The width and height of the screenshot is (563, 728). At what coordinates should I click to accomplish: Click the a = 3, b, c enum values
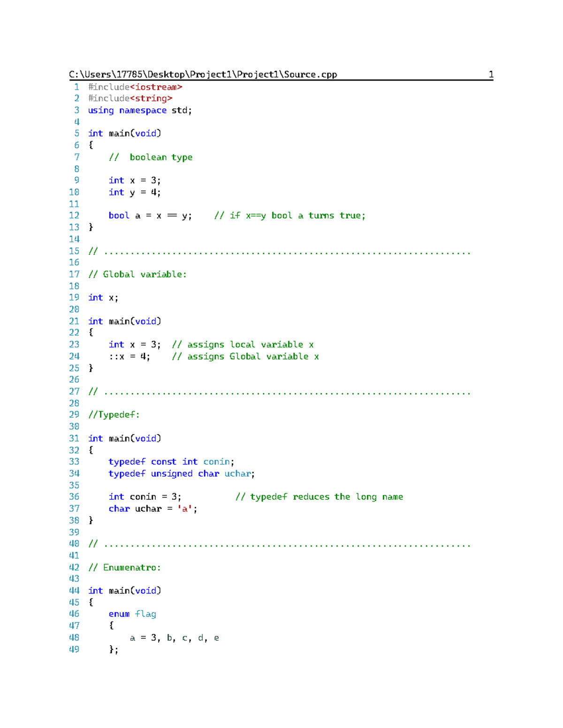click(x=175, y=638)
